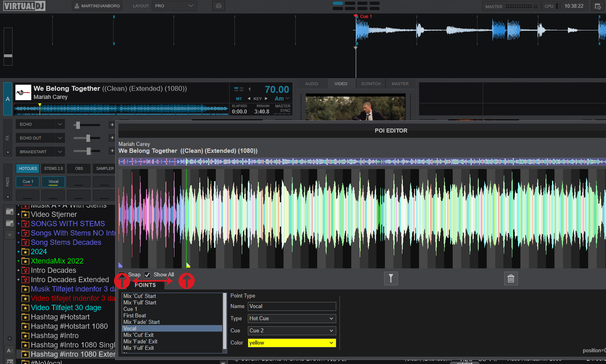Select the HOTCUES pads tab
Screen dimensions: 606x364
click(28, 169)
